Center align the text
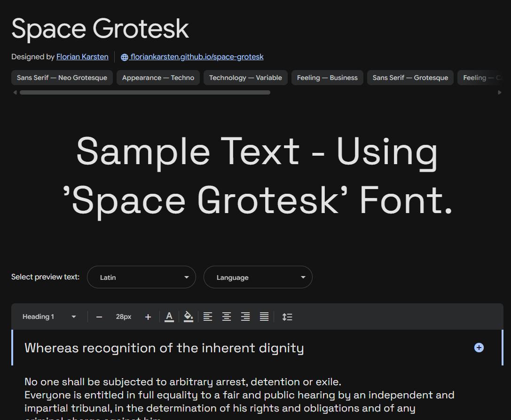 [x=227, y=317]
